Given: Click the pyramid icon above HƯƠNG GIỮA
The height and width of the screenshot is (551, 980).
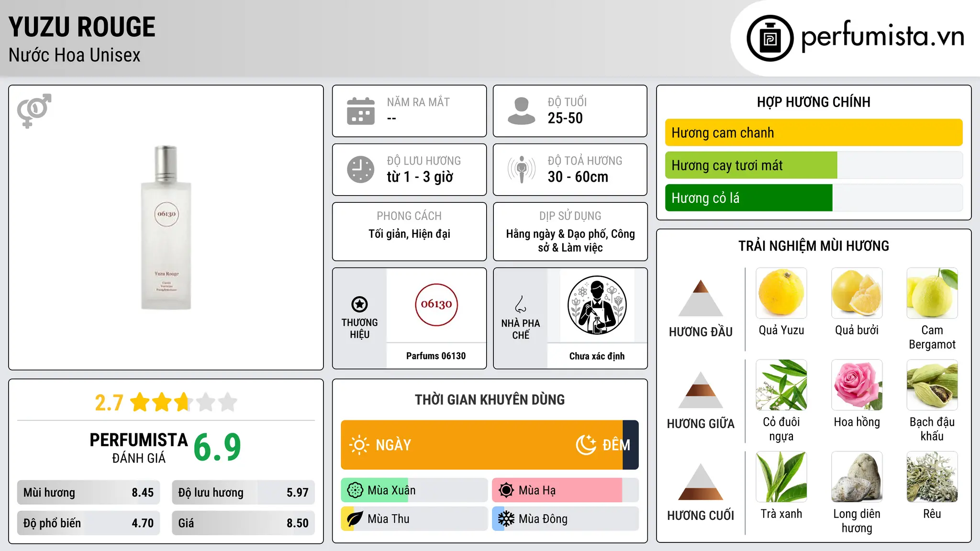Looking at the screenshot, I should (x=701, y=390).
